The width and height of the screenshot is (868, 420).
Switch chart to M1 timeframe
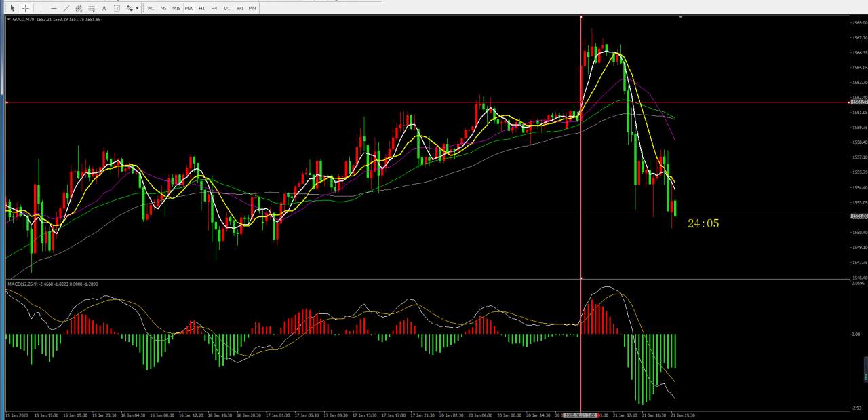coord(151,8)
